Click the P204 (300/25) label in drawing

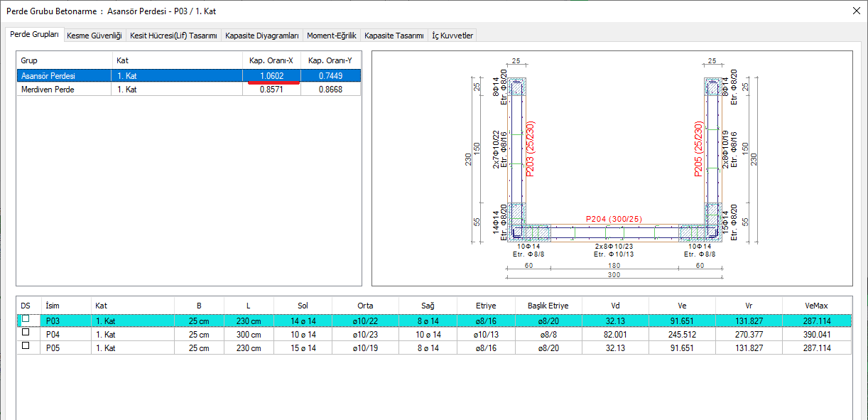[614, 219]
